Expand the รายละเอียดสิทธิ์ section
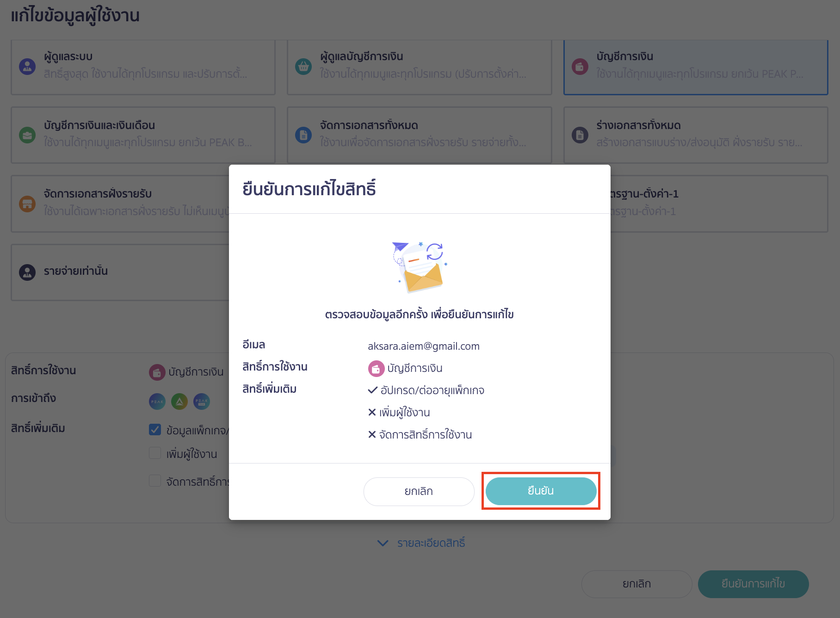Image resolution: width=840 pixels, height=618 pixels. pos(420,543)
